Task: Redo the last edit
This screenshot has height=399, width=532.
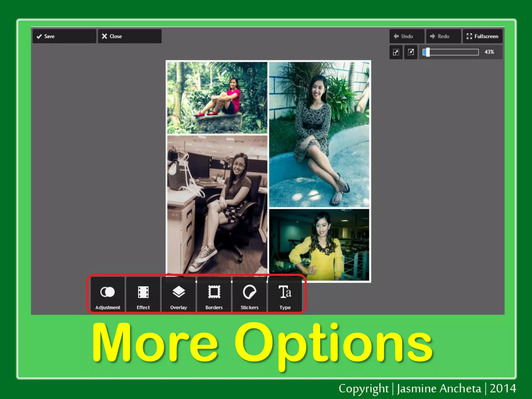Action: point(443,36)
